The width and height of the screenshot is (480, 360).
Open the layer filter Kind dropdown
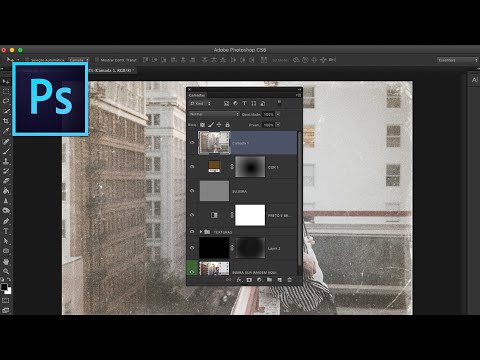(x=200, y=103)
